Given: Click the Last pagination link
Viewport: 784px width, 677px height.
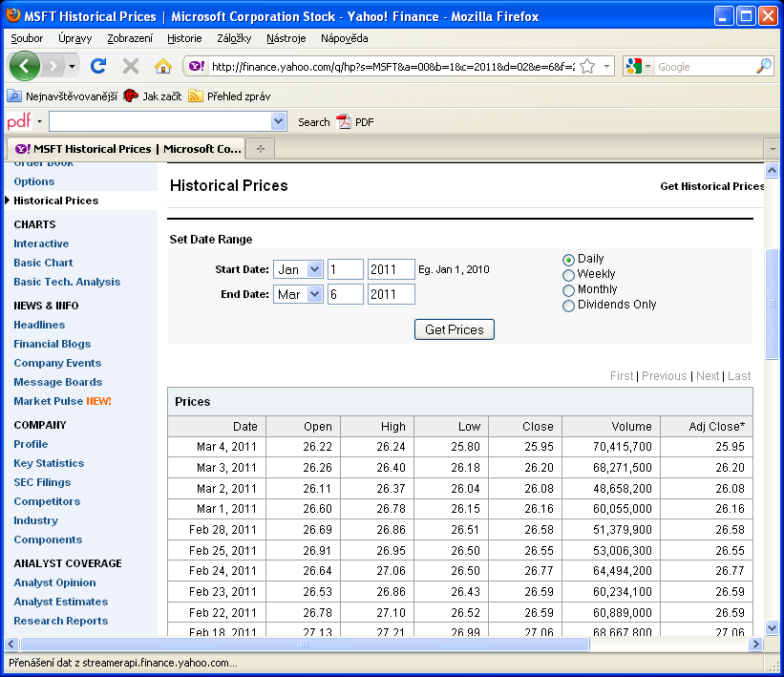Looking at the screenshot, I should pos(739,376).
